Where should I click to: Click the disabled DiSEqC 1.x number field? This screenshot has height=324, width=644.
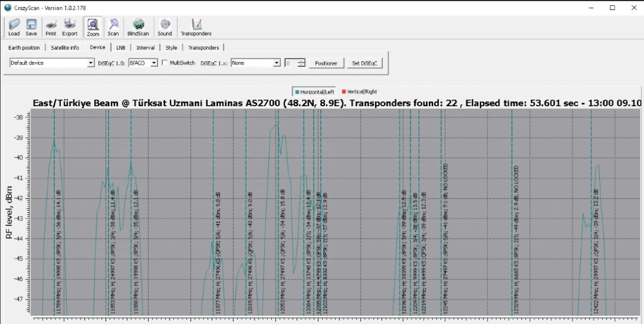pyautogui.click(x=291, y=63)
